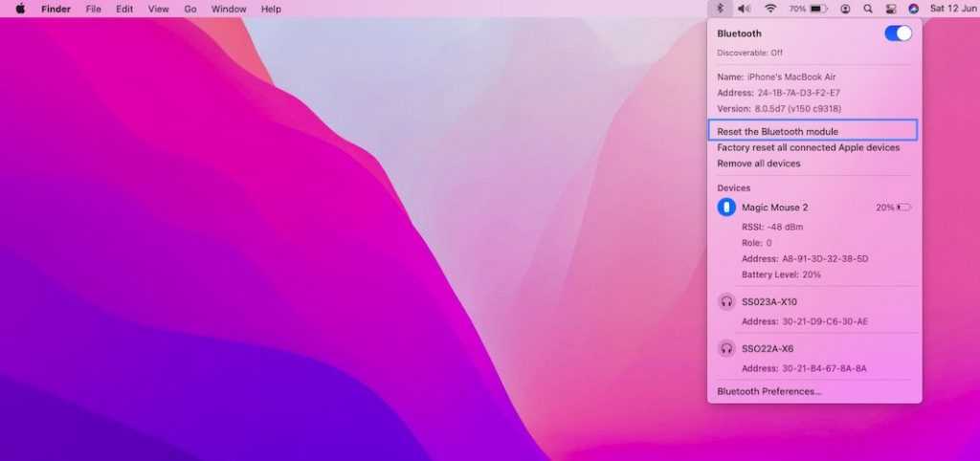Open the Apple menu

[x=20, y=9]
